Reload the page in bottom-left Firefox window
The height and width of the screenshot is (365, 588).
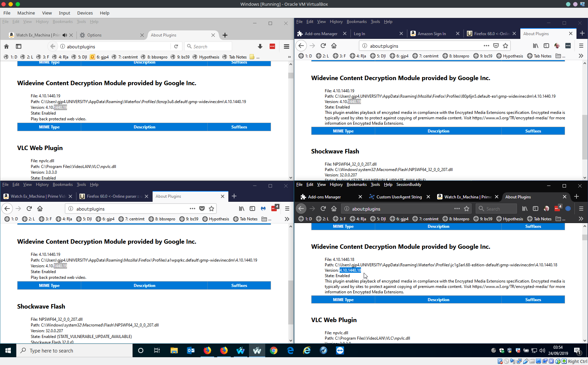coord(29,209)
